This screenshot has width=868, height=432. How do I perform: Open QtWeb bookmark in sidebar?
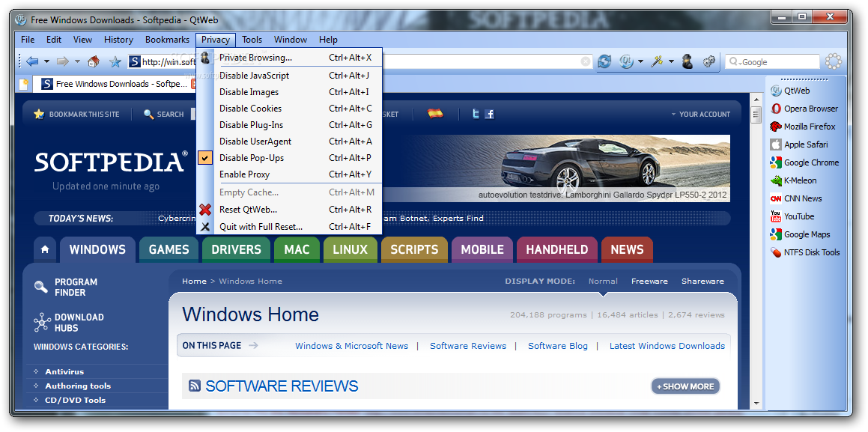(790, 91)
